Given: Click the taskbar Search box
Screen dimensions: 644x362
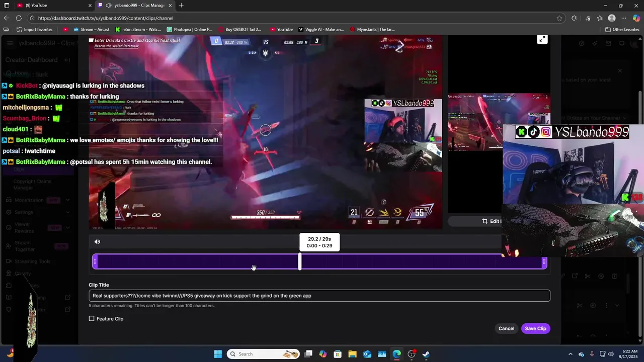Looking at the screenshot, I should coord(263,354).
